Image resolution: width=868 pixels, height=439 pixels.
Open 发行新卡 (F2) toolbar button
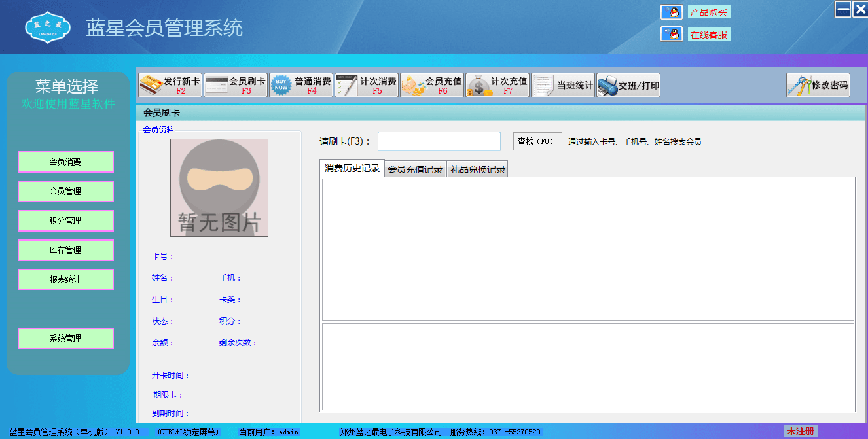tap(170, 85)
